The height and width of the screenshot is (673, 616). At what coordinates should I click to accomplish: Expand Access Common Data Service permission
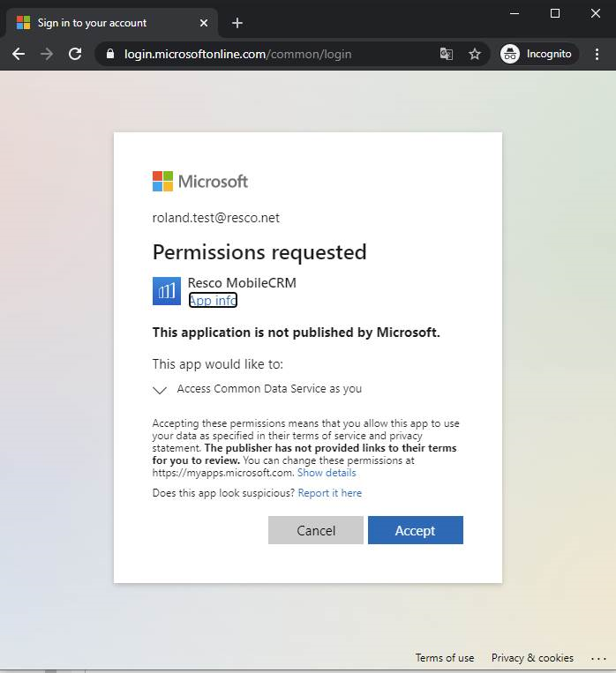(x=160, y=389)
